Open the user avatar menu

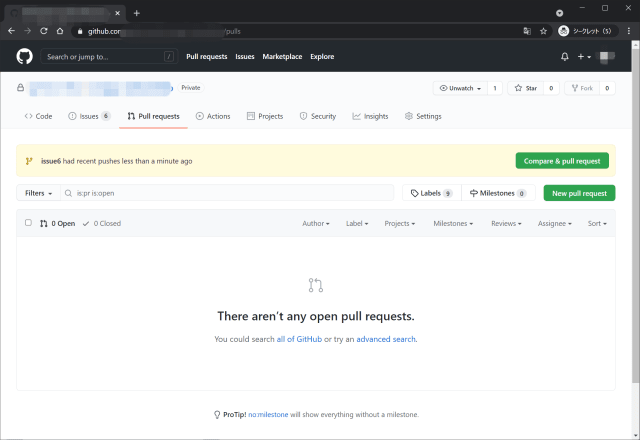[607, 56]
